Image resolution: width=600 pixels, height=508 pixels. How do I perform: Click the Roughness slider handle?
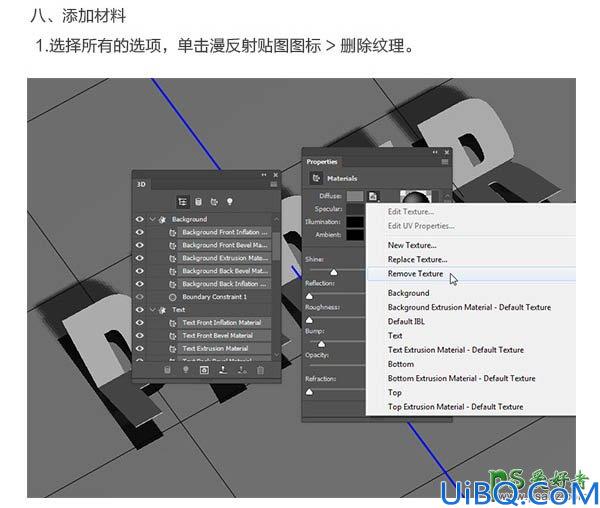309,320
